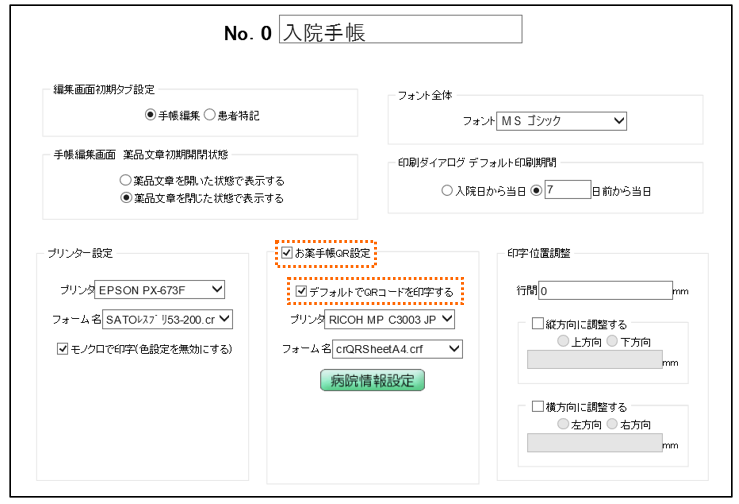Open the RICOH MP C3003 printer dropdown
Screen dimensions: 739x504
click(x=390, y=319)
